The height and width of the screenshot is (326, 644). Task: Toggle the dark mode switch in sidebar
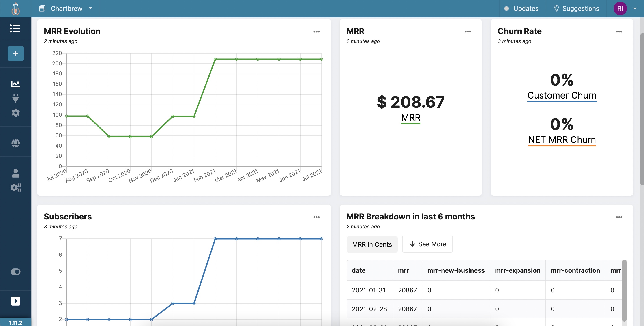point(15,272)
